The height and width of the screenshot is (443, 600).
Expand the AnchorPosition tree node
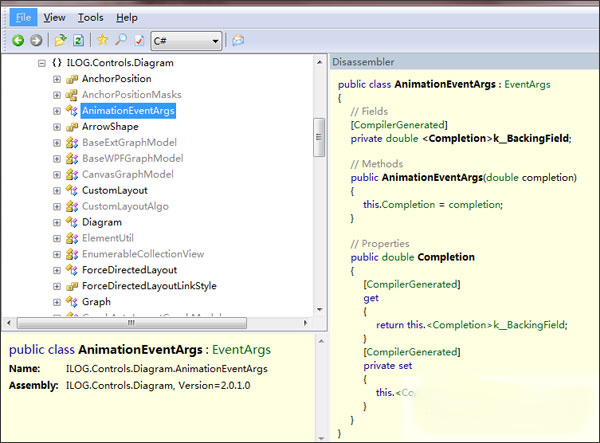pos(57,79)
